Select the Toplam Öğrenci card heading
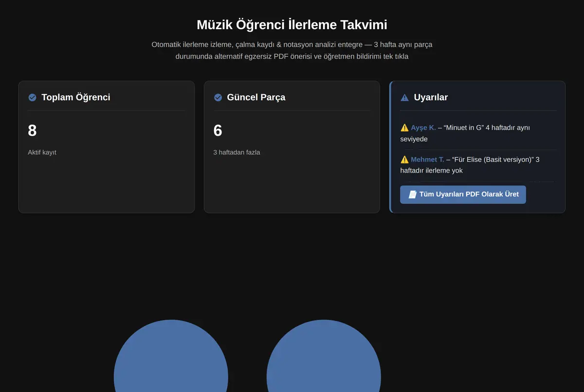584x392 pixels. (x=76, y=97)
